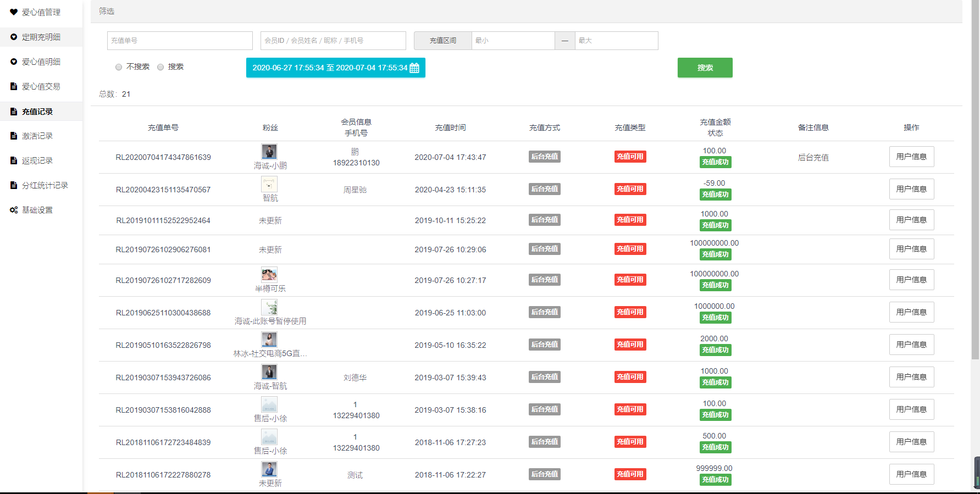
Task: Focus the 最小 amount field
Action: 513,41
